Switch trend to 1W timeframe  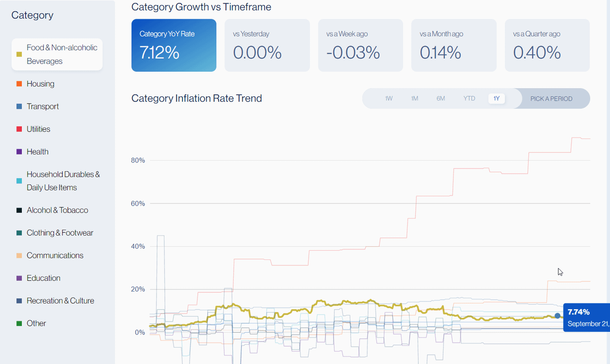[389, 98]
